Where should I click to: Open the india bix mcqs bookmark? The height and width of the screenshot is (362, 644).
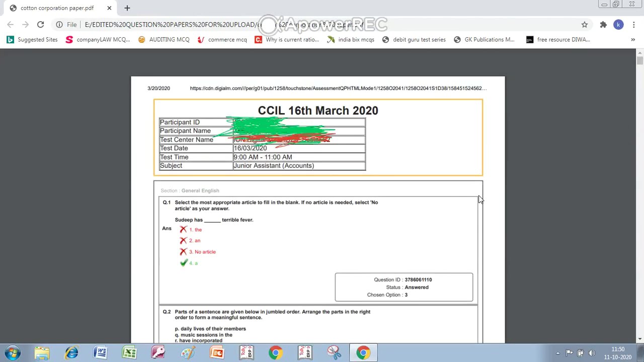[x=351, y=39]
